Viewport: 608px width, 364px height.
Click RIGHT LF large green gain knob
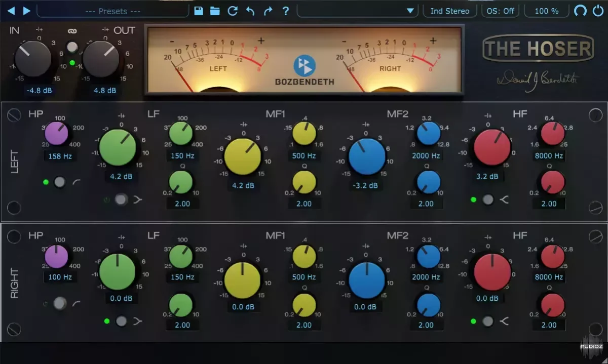[118, 271]
